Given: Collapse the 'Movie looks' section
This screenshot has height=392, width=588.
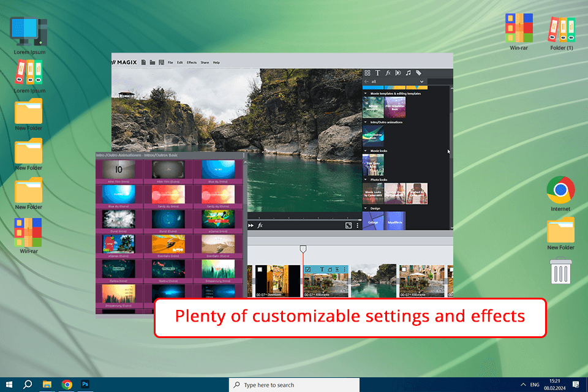Looking at the screenshot, I should click(366, 151).
